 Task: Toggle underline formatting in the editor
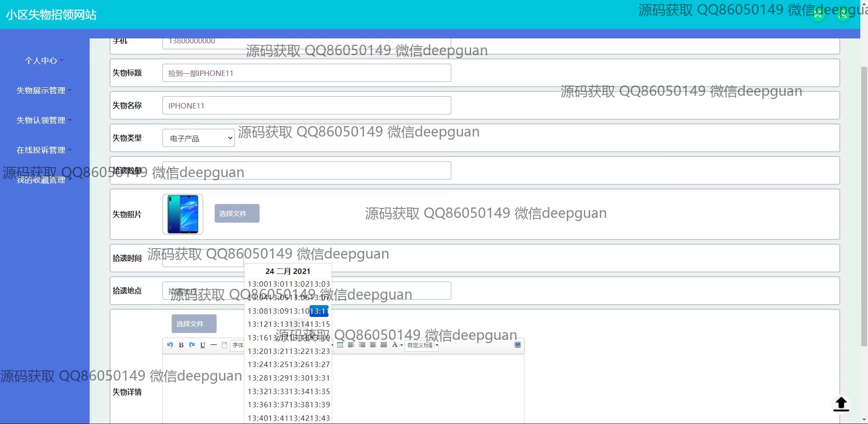click(203, 345)
